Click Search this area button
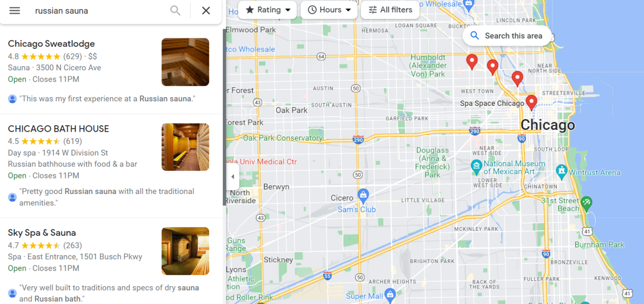The image size is (644, 304). [x=507, y=36]
